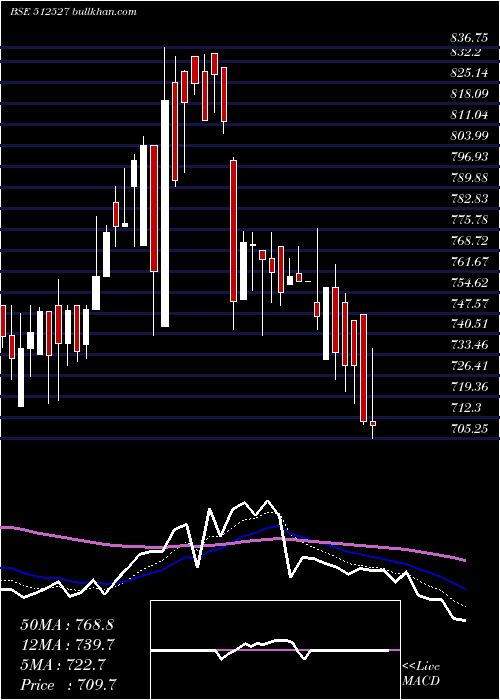Click the Price : 709.7 readout
Screen dimensions: 500x700
tap(71, 685)
